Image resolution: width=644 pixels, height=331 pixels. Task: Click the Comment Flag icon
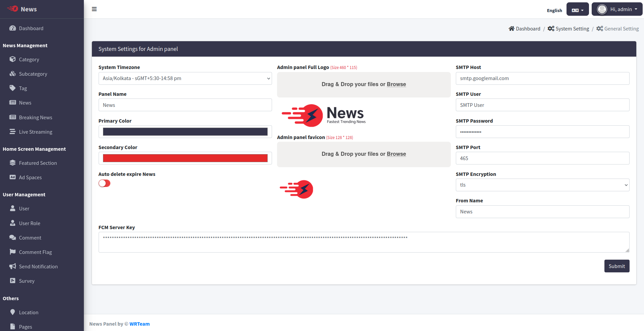click(13, 252)
